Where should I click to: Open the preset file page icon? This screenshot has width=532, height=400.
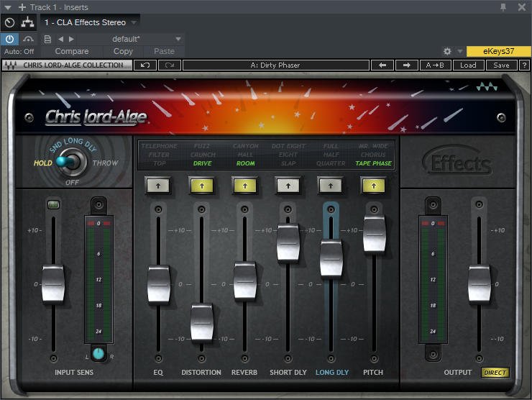48,39
